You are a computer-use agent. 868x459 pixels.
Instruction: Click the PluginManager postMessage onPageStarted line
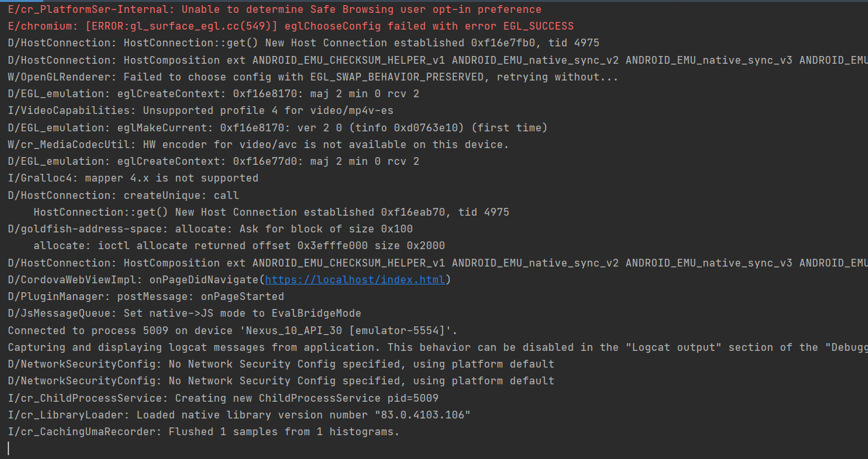pyautogui.click(x=146, y=297)
